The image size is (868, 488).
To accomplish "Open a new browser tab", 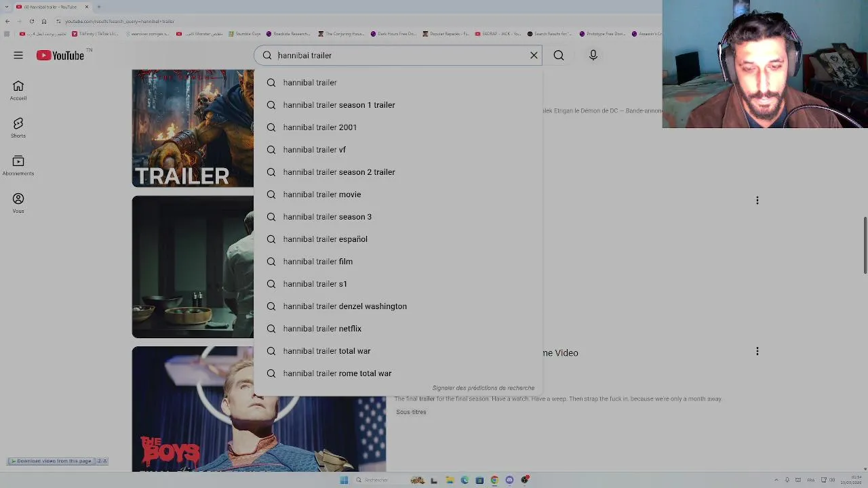I will pyautogui.click(x=99, y=7).
